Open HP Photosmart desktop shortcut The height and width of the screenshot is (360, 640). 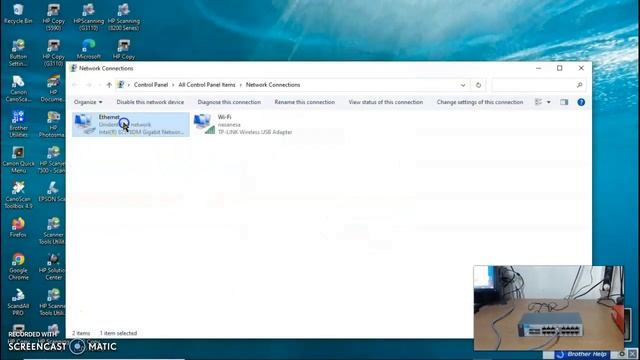click(x=52, y=124)
